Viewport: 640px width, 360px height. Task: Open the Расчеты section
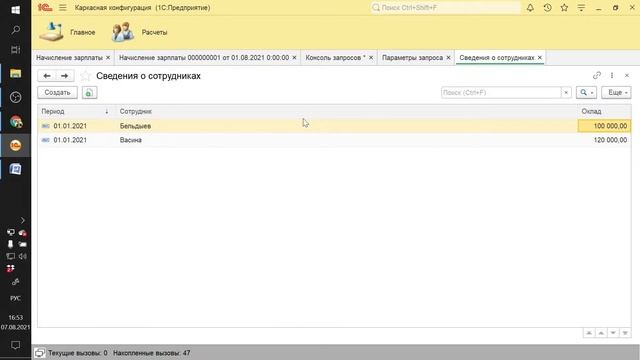140,32
